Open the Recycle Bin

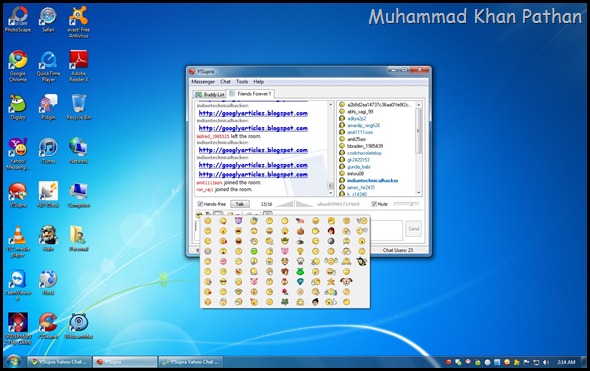point(78,107)
